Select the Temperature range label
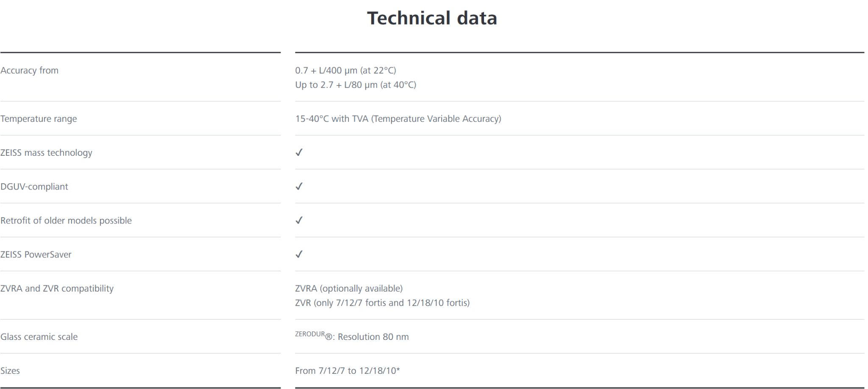This screenshot has height=389, width=868. 39,119
